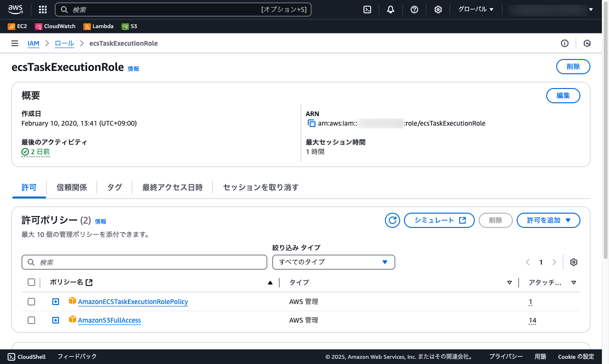Open Lambda favorite shortcut
Screen dimensions: 609x364
(98, 27)
